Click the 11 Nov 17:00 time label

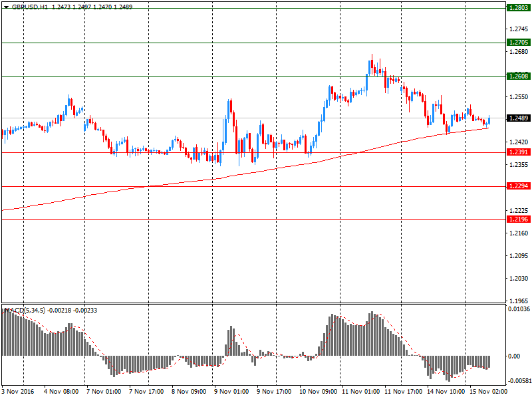[404, 392]
